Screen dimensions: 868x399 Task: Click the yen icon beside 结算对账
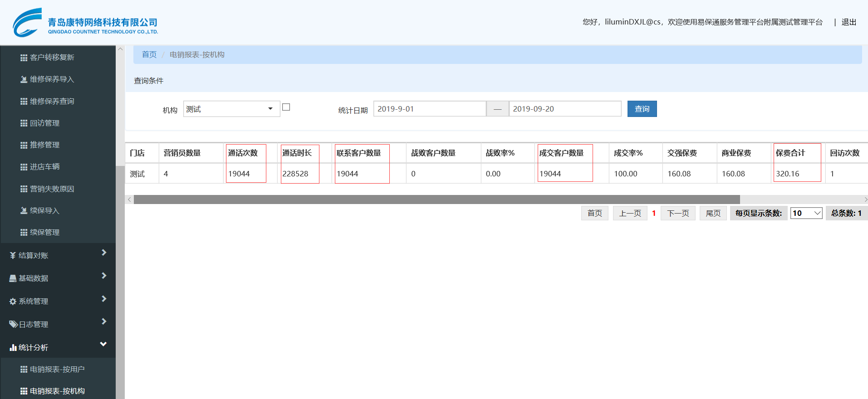pyautogui.click(x=13, y=256)
